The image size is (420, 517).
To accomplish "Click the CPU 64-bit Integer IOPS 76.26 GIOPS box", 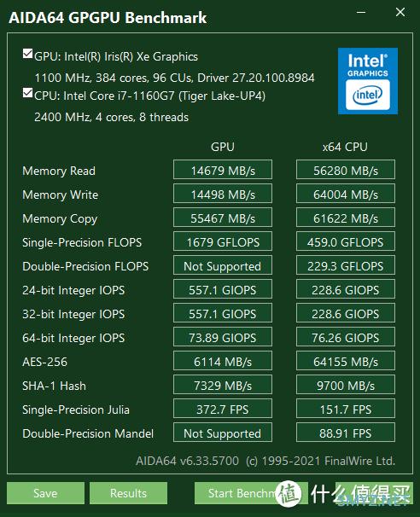I will pyautogui.click(x=346, y=337).
